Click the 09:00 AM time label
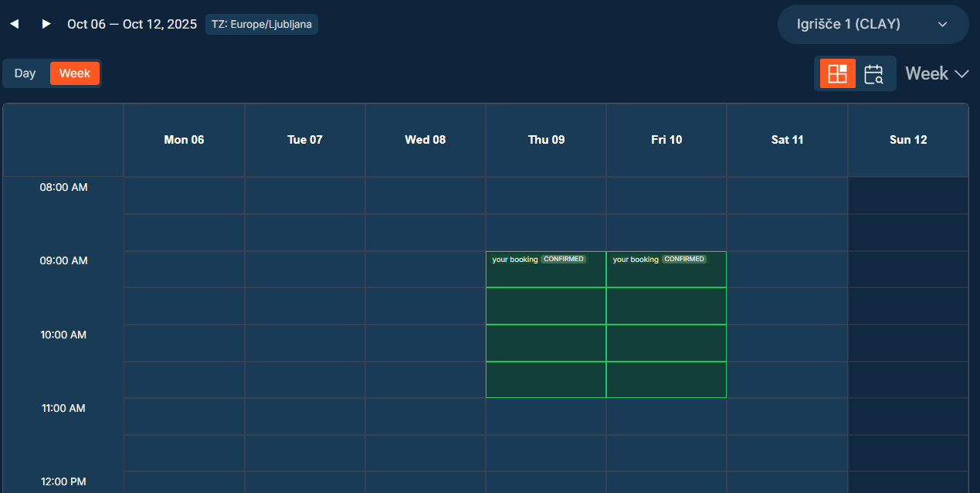The width and height of the screenshot is (980, 493). click(x=63, y=260)
